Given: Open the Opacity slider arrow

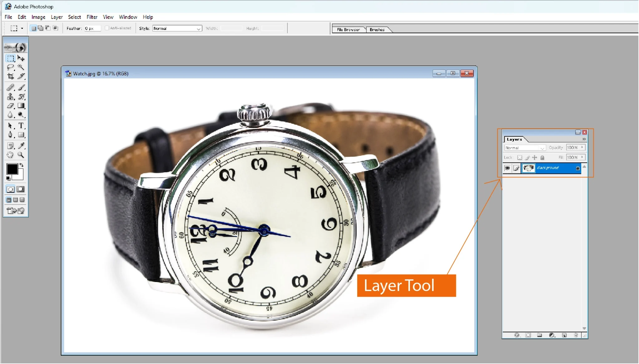Looking at the screenshot, I should pos(582,147).
